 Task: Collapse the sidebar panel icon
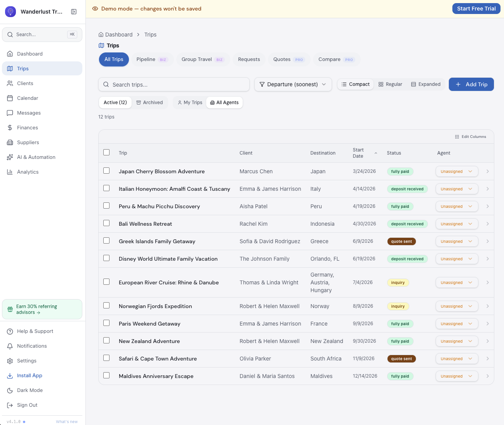coord(74,12)
